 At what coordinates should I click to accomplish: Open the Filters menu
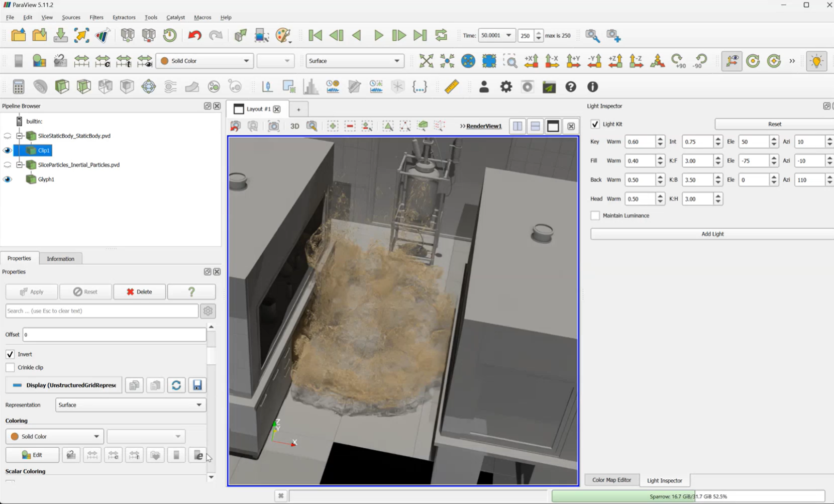[96, 17]
